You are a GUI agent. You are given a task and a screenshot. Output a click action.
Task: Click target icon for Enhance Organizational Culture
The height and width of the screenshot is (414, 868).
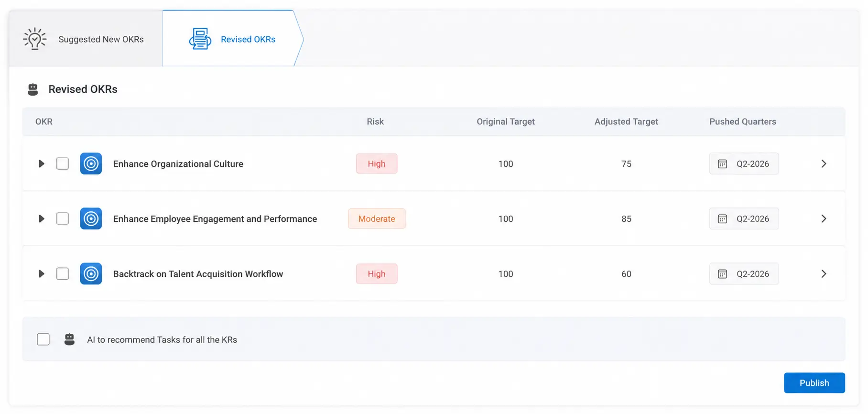point(91,163)
